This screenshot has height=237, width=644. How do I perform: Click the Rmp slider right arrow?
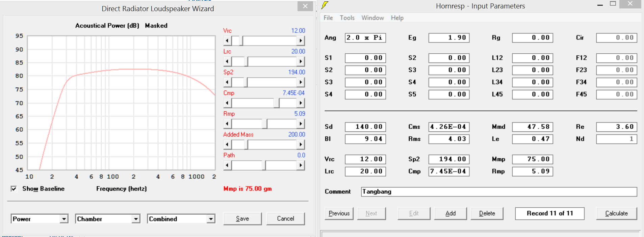click(301, 124)
